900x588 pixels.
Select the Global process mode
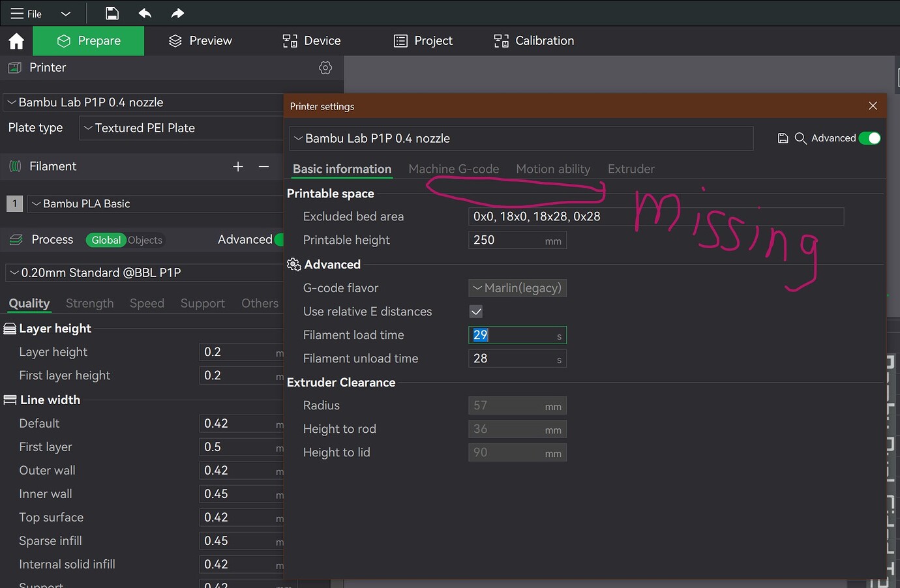point(106,241)
